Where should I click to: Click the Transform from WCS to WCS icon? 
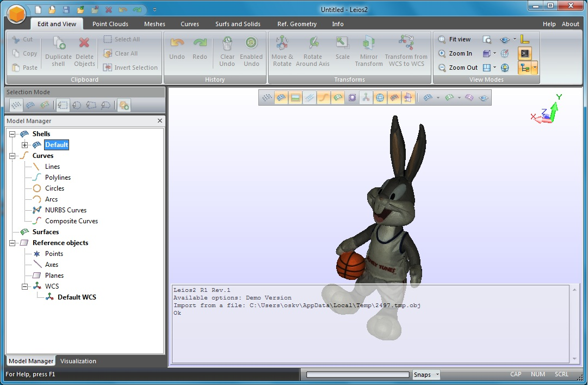tap(406, 43)
